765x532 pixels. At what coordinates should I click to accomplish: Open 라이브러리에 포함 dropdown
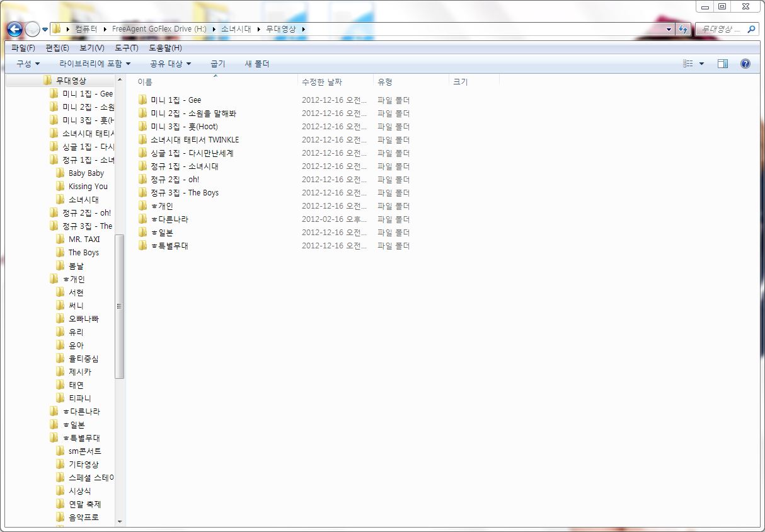pyautogui.click(x=95, y=64)
